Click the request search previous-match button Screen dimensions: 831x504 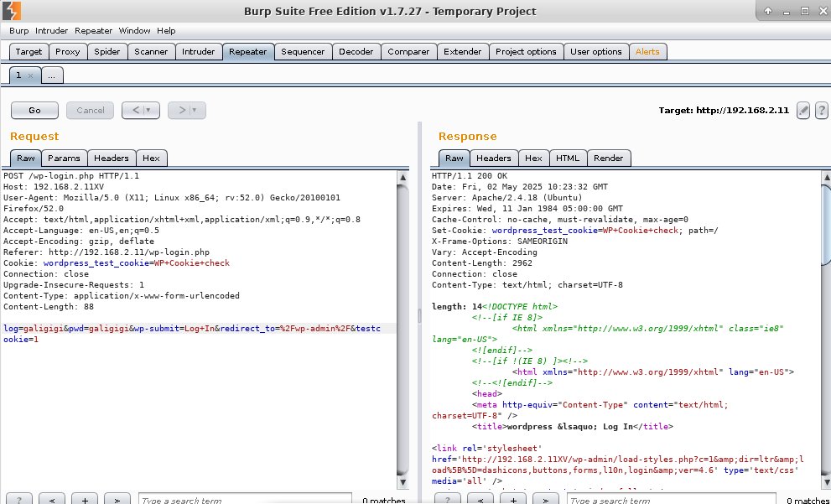(x=52, y=500)
